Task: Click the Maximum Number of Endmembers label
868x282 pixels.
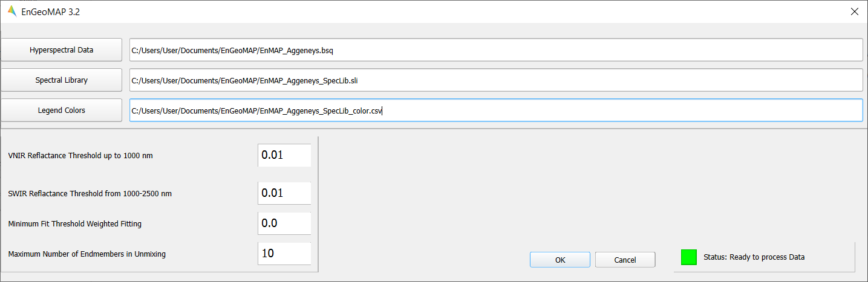Action: point(87,254)
